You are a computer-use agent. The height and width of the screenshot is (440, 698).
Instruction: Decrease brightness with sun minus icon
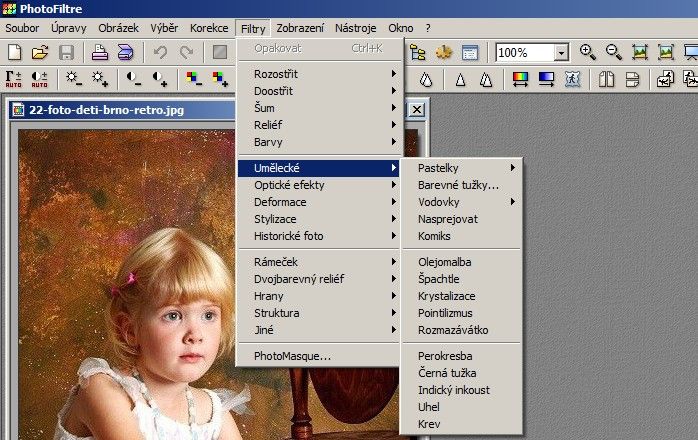coord(74,79)
